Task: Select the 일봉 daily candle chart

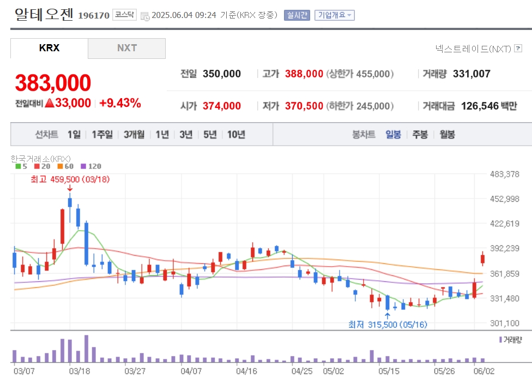Action: click(393, 135)
